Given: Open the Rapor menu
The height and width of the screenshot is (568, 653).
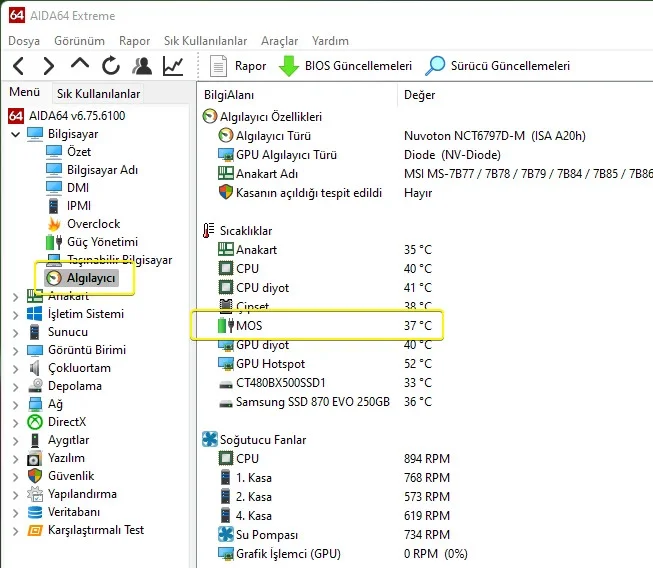Looking at the screenshot, I should 134,41.
